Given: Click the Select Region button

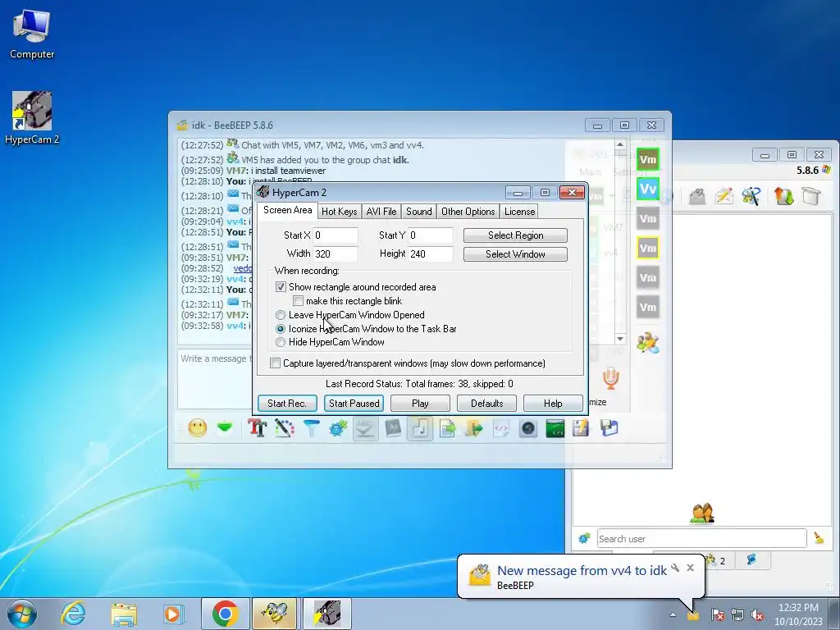Looking at the screenshot, I should tap(515, 235).
